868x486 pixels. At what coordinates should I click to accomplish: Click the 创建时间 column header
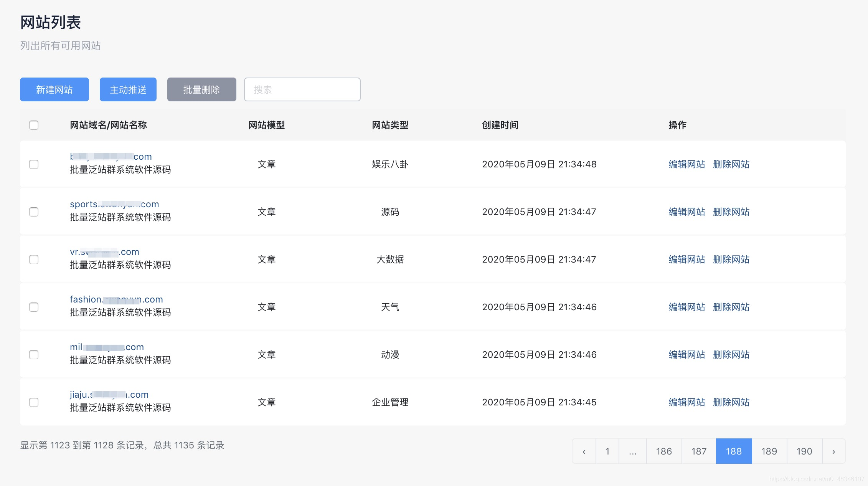tap(500, 125)
